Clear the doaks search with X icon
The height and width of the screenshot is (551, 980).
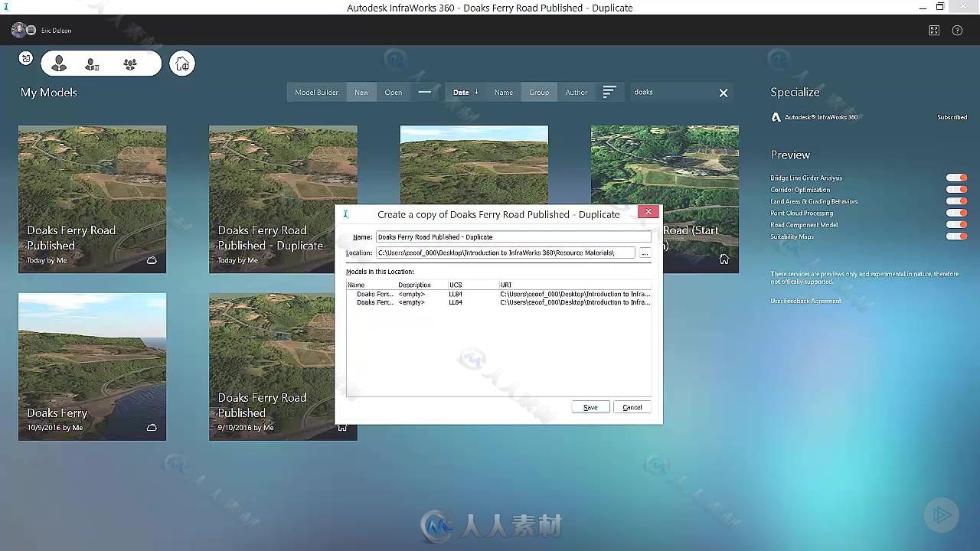[724, 93]
